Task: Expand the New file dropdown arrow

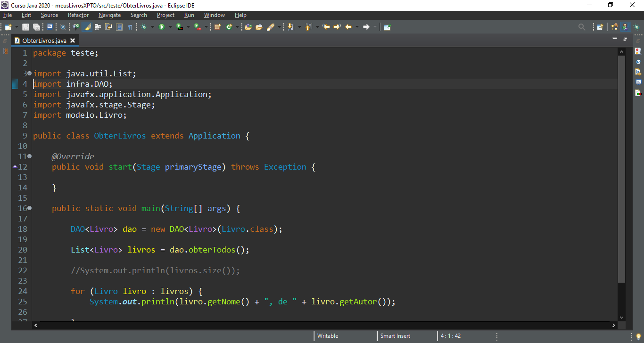Action: tap(17, 27)
